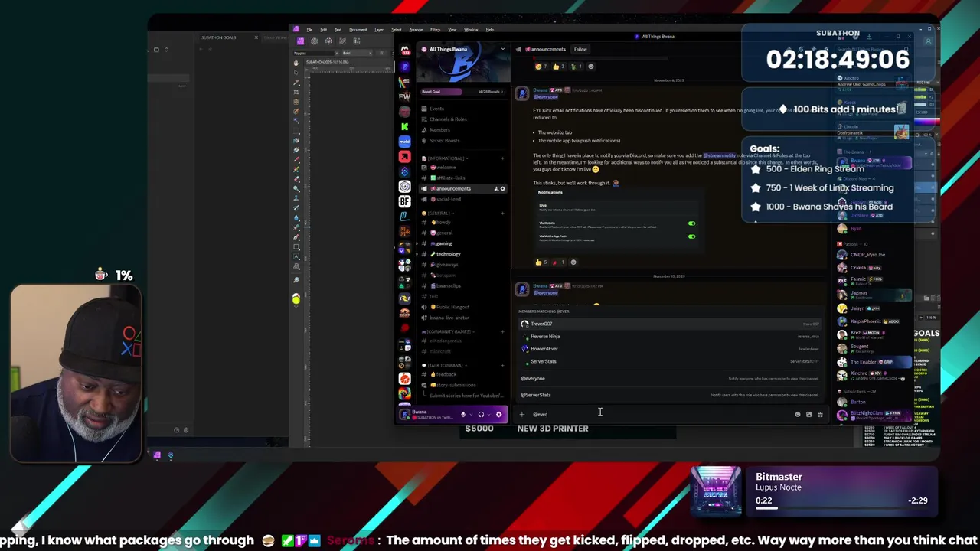Viewport: 980px width, 551px height.
Task: Click the Boost Goal progress bar
Action: pos(462,92)
